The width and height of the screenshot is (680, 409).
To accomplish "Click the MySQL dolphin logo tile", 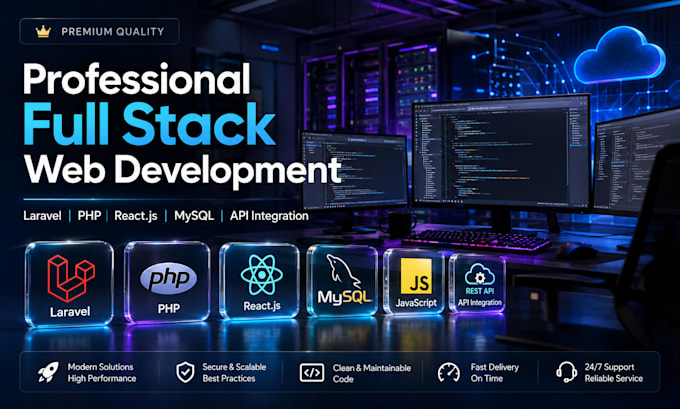I will point(342,281).
